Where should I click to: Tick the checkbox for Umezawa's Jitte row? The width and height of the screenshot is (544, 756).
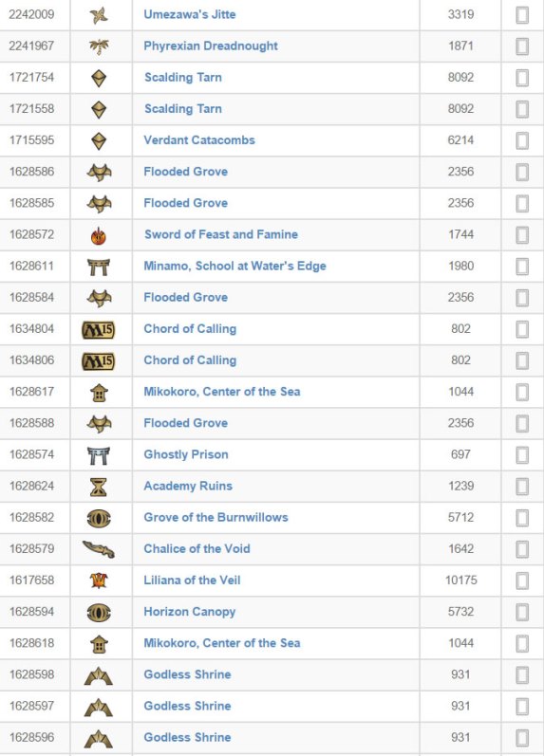pyautogui.click(x=522, y=15)
